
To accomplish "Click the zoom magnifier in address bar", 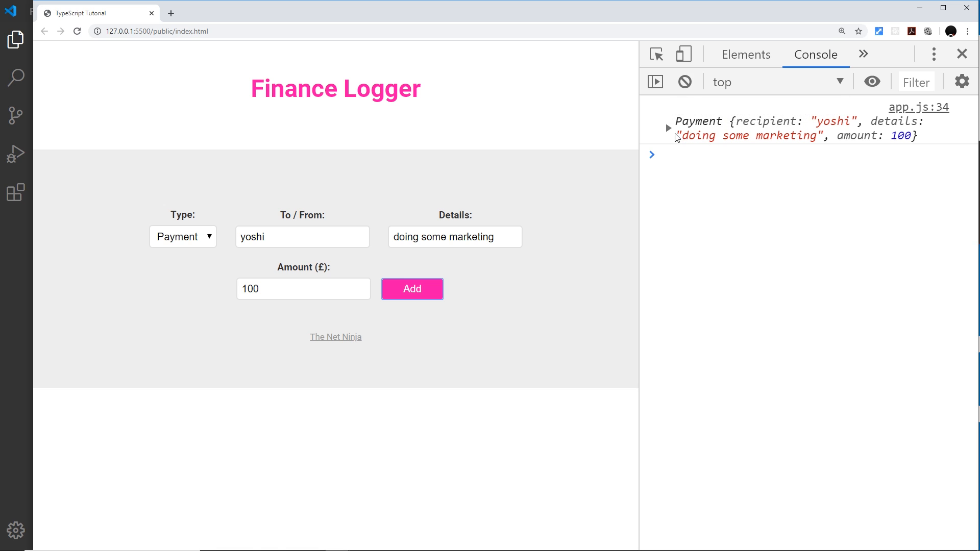I will pyautogui.click(x=842, y=31).
